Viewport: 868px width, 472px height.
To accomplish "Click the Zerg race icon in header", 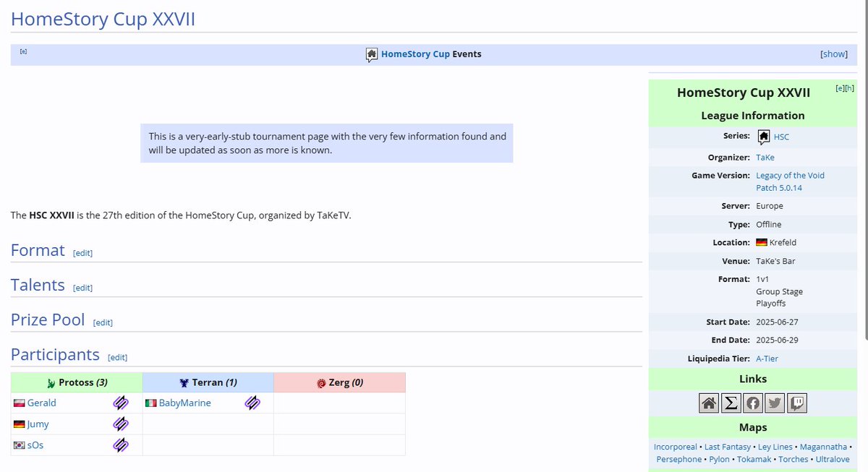I will pyautogui.click(x=321, y=383).
